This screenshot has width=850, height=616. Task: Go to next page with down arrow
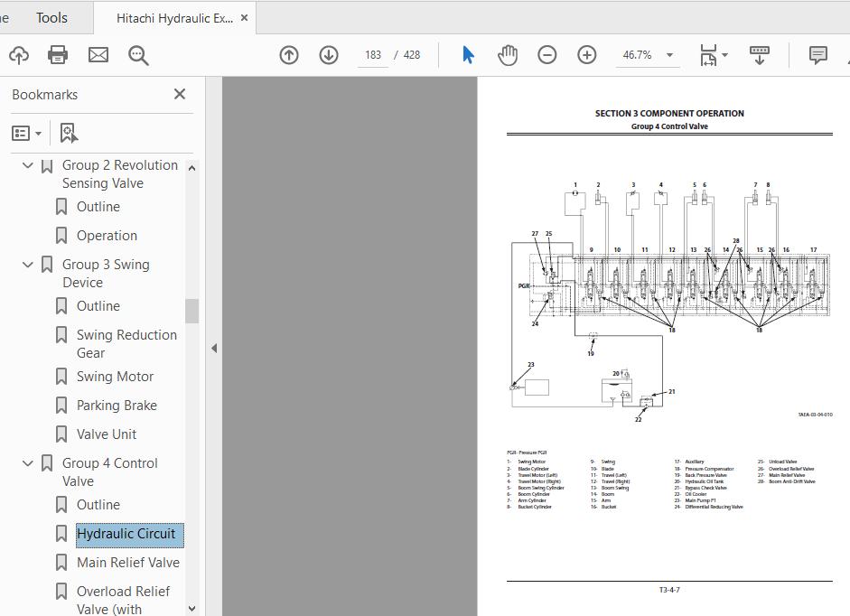point(329,54)
